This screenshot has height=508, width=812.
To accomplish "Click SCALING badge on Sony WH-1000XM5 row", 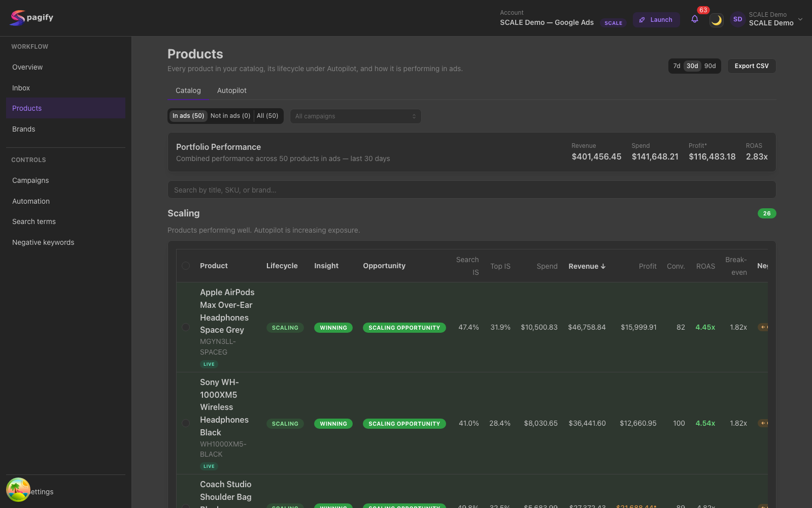I will 285,424.
